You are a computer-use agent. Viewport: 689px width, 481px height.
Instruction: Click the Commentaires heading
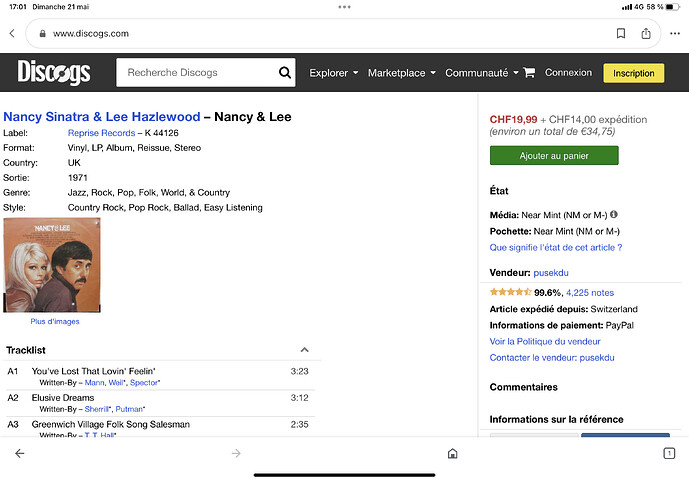pos(523,387)
